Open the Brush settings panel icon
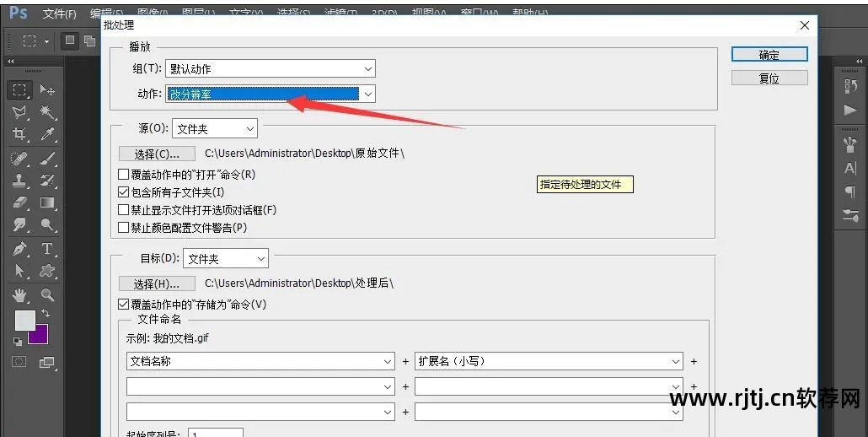 tap(850, 215)
